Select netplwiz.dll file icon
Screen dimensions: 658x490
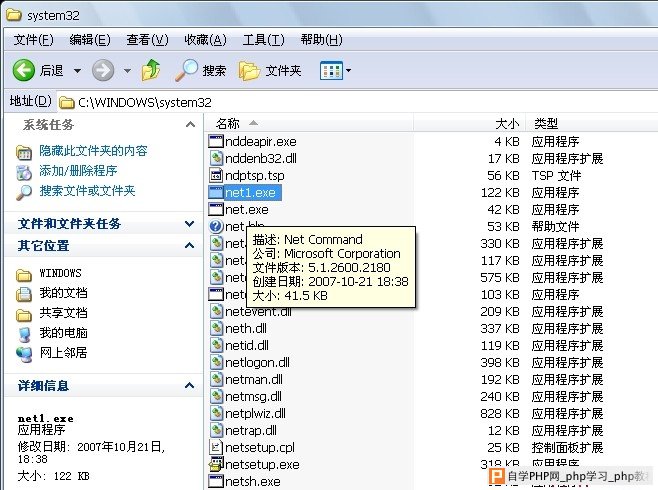[216, 413]
